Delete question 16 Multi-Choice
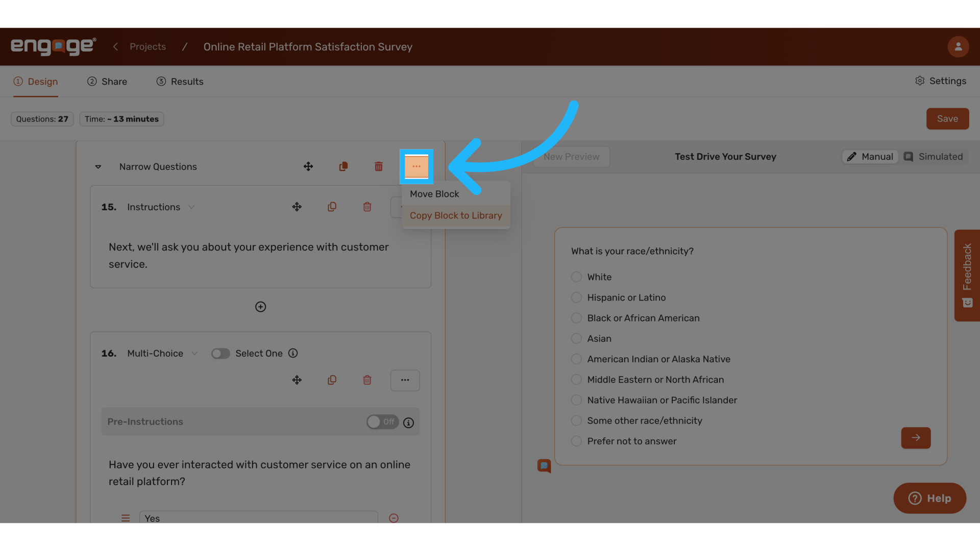 (x=367, y=380)
